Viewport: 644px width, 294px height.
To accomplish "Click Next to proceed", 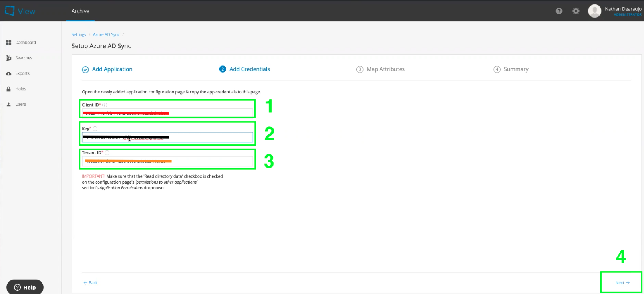I will tap(622, 283).
